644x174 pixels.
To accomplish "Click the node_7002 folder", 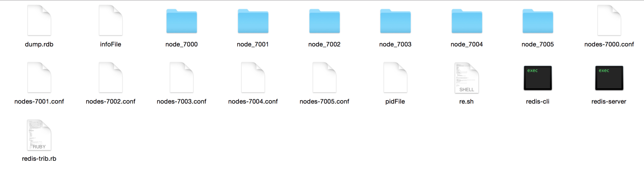I will (325, 21).
